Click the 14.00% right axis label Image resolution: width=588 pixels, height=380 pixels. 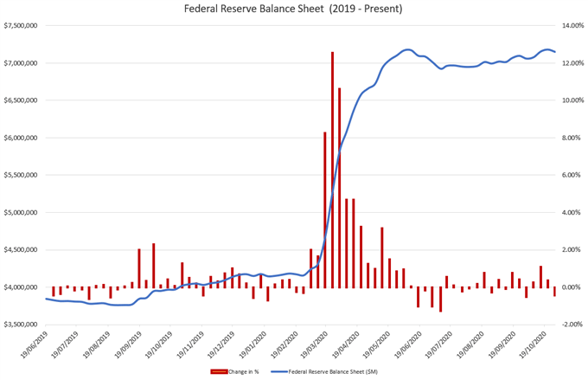coord(572,25)
